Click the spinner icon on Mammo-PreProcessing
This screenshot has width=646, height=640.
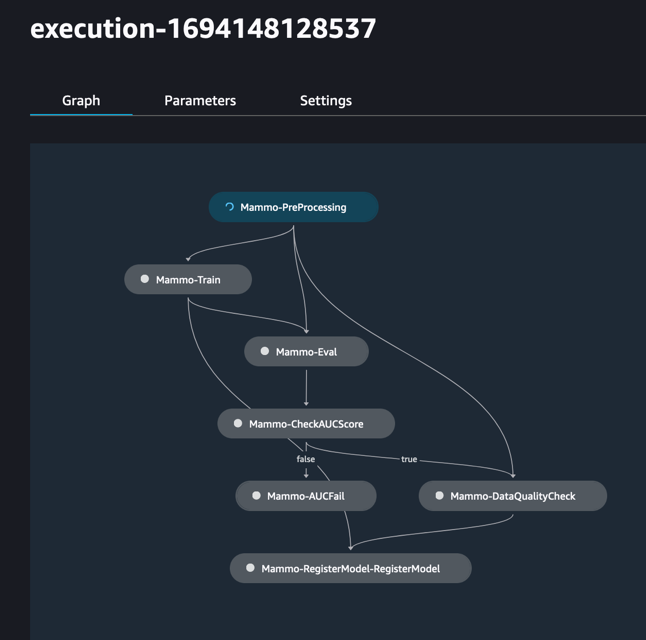tap(229, 207)
